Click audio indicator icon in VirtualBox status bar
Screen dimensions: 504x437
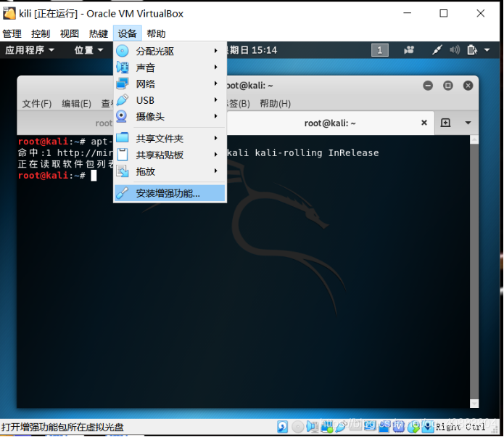click(x=312, y=427)
